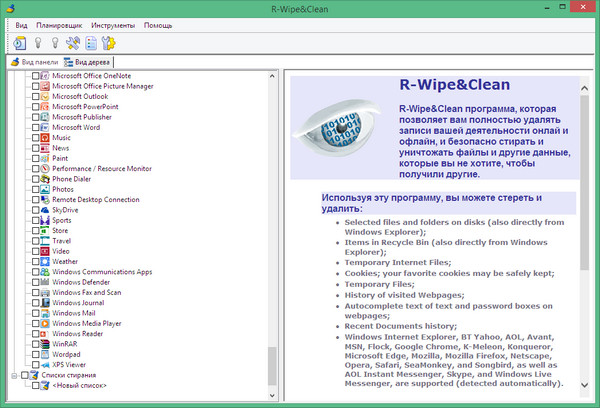Click the tree panel scroll up arrow
Viewport: 600px width, 408px height.
point(273,76)
